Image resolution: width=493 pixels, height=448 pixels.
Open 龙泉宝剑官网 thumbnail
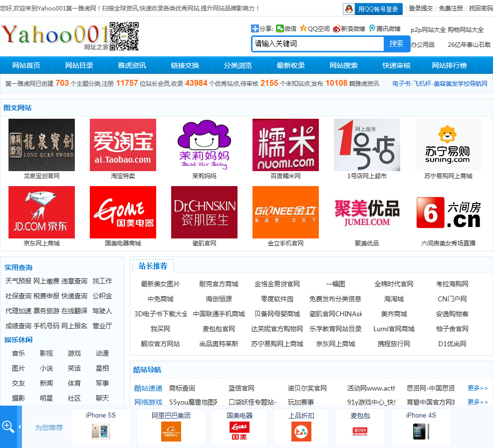point(41,145)
